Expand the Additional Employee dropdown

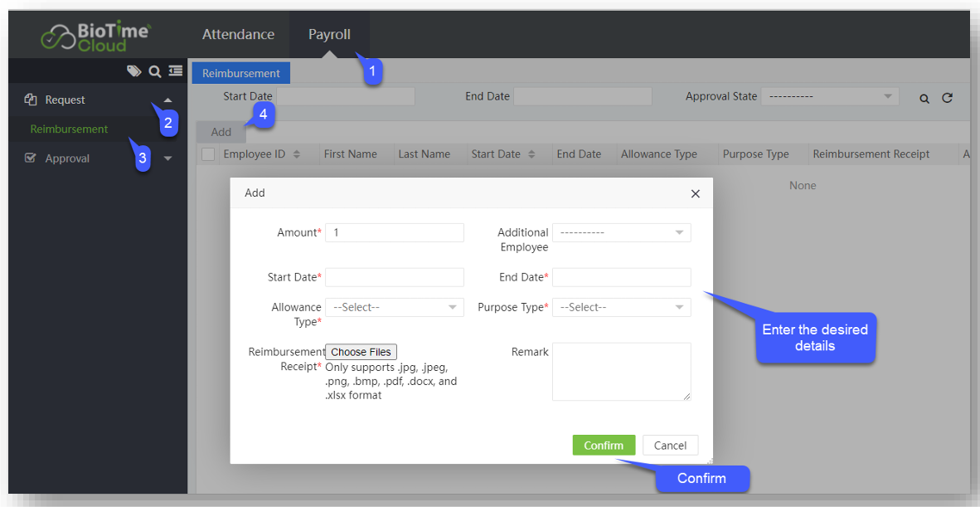tap(621, 233)
